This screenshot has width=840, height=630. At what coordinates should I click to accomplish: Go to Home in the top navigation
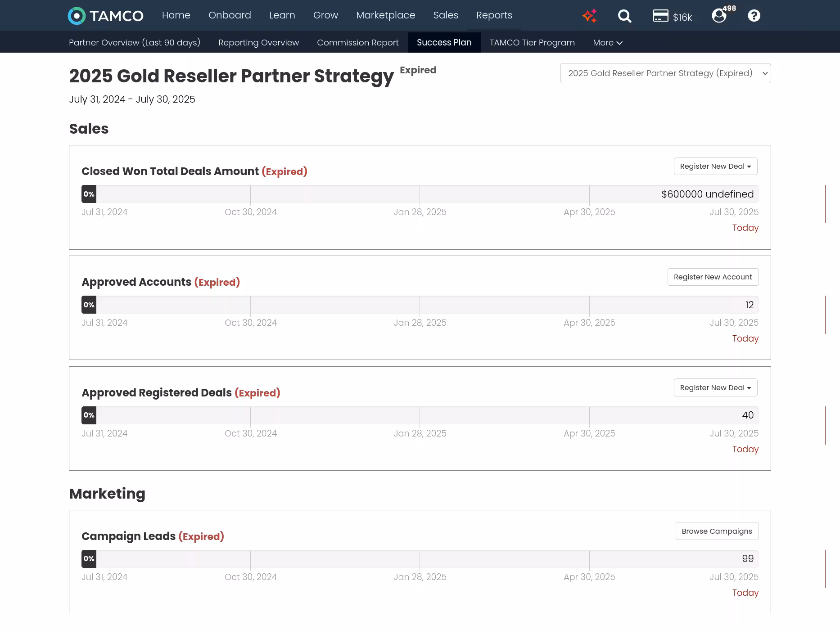pyautogui.click(x=176, y=15)
